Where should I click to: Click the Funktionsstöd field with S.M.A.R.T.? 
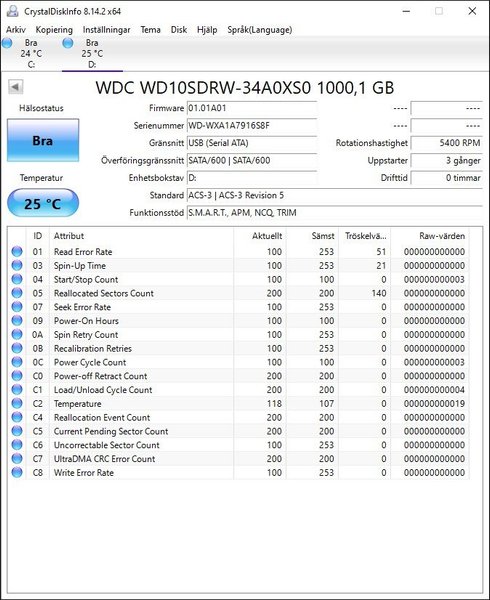[x=335, y=213]
